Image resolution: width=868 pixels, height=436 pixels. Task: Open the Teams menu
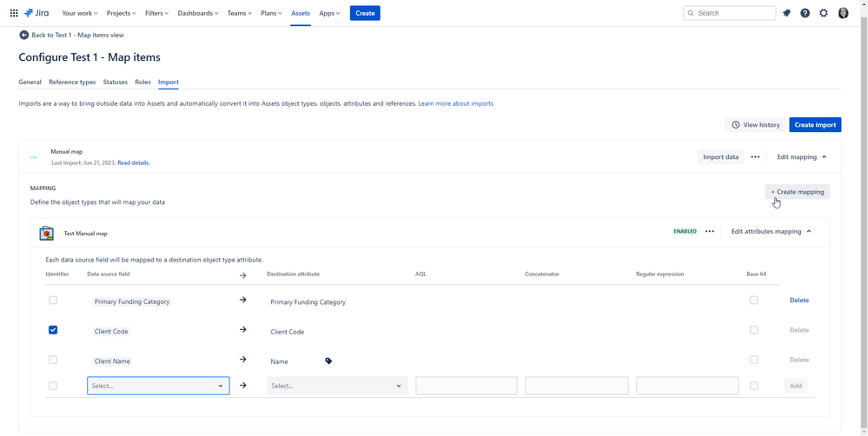click(240, 13)
